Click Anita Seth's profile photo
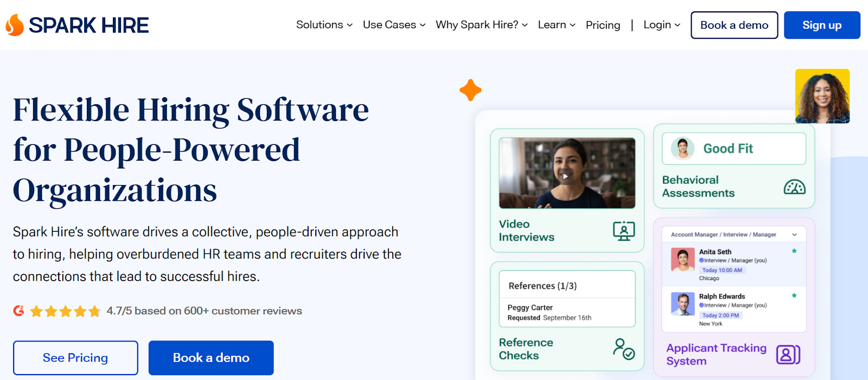 pyautogui.click(x=682, y=259)
